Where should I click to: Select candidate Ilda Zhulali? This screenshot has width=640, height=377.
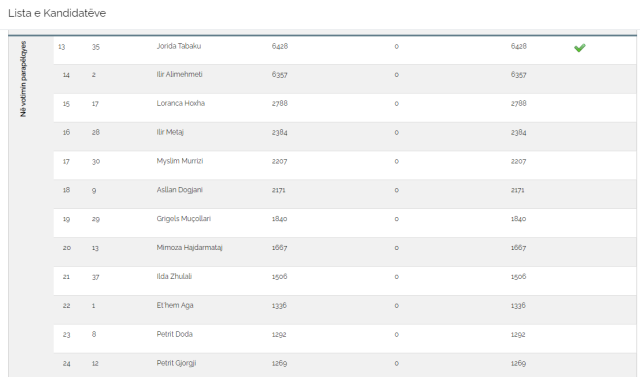(x=174, y=276)
